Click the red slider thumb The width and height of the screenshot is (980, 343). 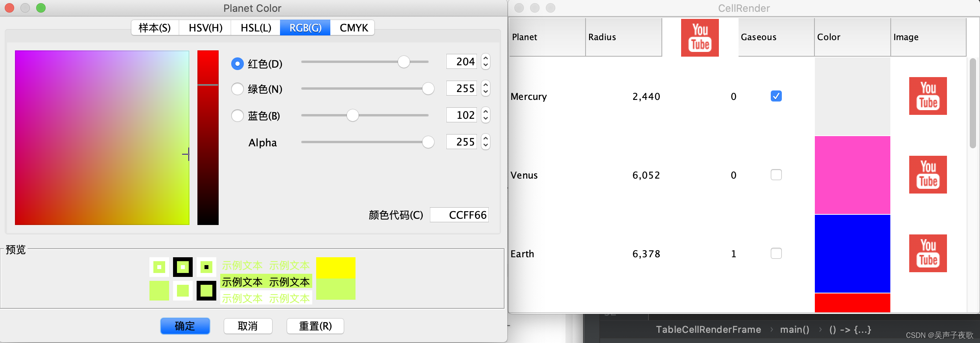coord(403,62)
